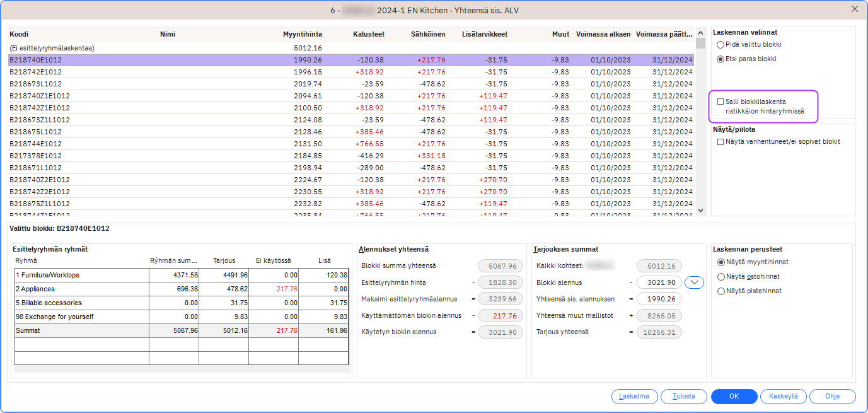Choose the Näytä ostohinnat radio button
The height and width of the screenshot is (413, 868).
pos(722,277)
